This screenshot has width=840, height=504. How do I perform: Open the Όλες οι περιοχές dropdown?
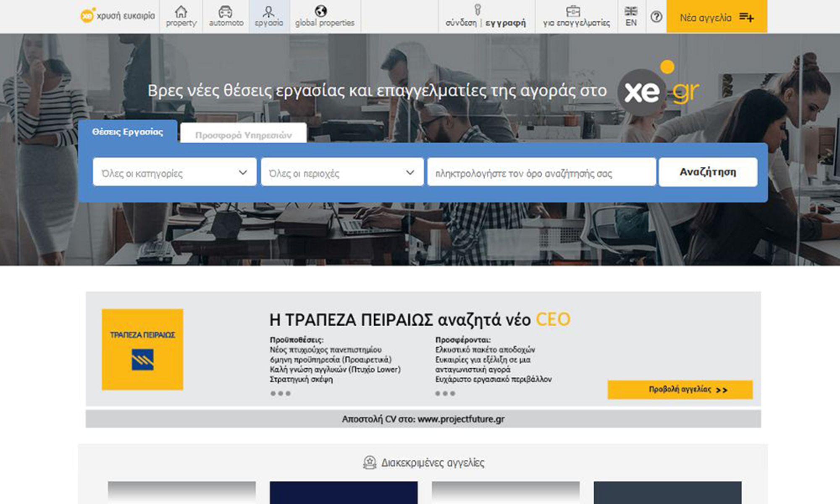tap(342, 172)
